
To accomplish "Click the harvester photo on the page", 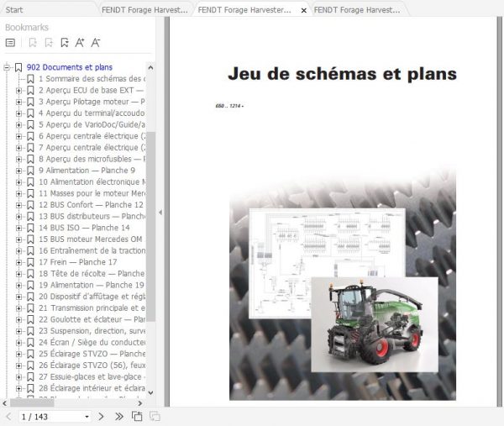I will coord(375,324).
